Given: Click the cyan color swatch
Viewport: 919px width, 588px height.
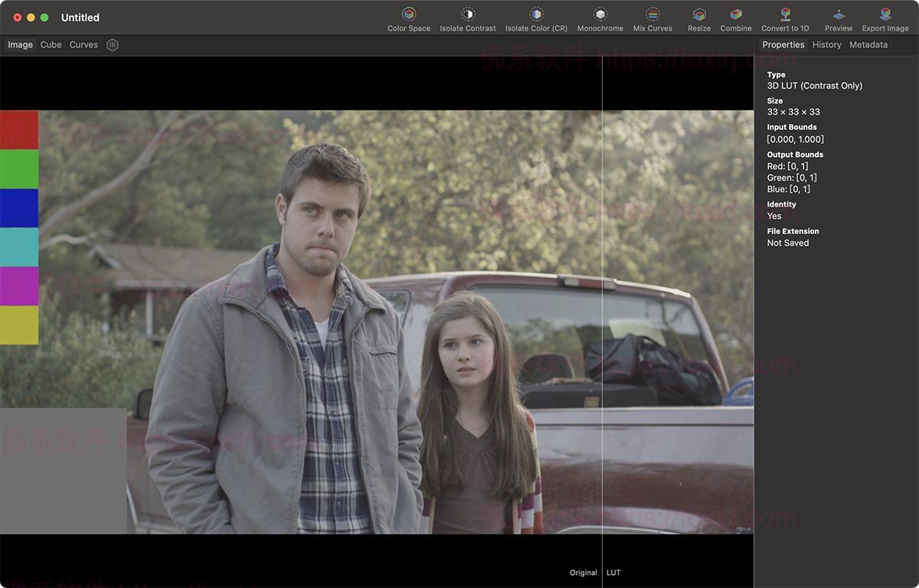Looking at the screenshot, I should point(19,247).
